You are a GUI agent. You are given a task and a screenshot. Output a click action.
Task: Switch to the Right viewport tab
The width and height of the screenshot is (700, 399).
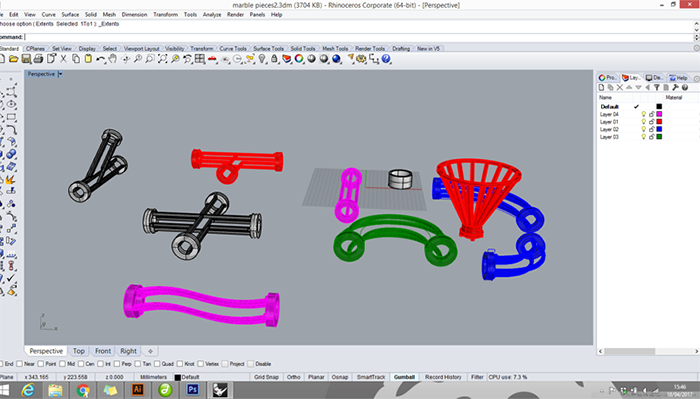point(128,351)
